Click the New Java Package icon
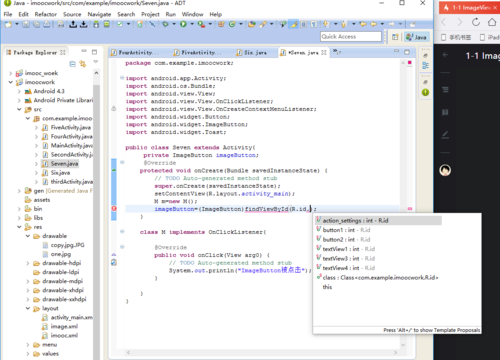The height and width of the screenshot is (360, 500). [221, 24]
